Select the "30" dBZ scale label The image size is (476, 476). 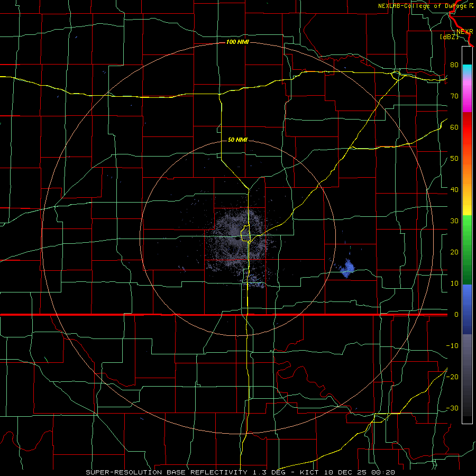click(x=454, y=221)
